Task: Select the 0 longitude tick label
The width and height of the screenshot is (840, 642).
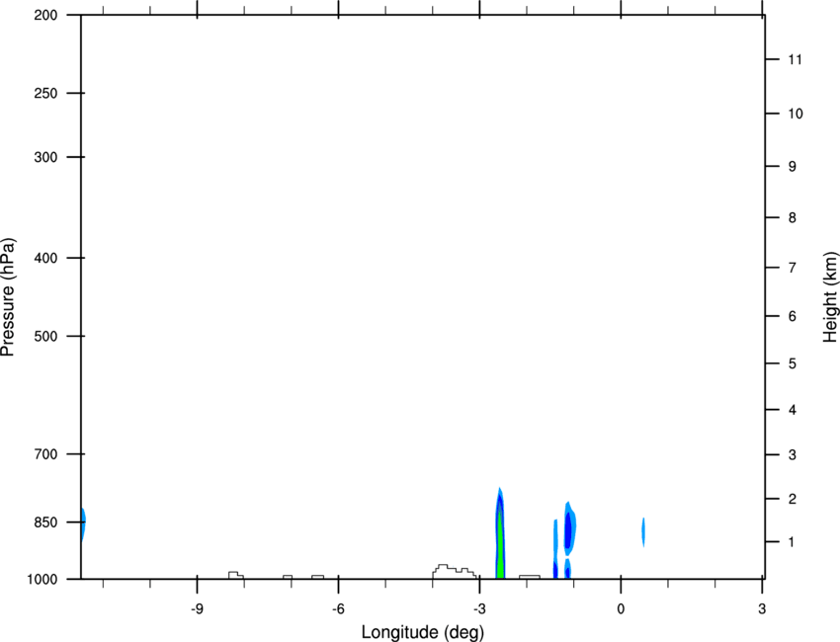Action: click(x=621, y=608)
